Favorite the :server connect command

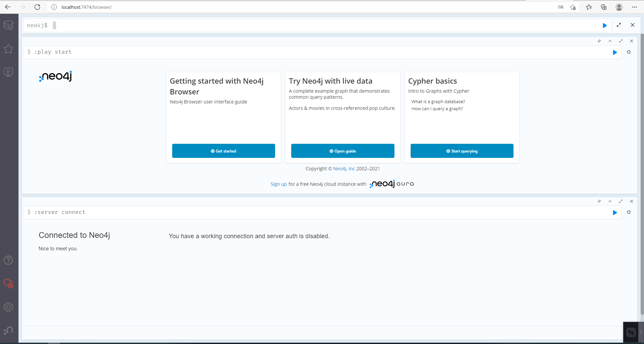pyautogui.click(x=629, y=212)
